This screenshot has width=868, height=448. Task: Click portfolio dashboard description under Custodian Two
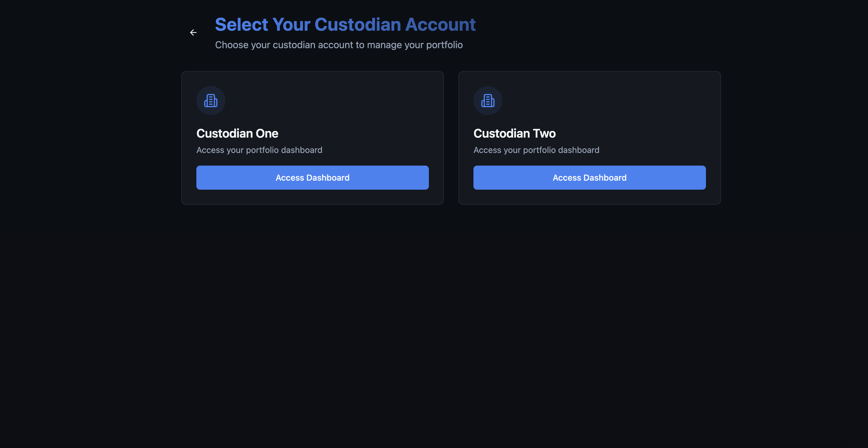pyautogui.click(x=536, y=150)
